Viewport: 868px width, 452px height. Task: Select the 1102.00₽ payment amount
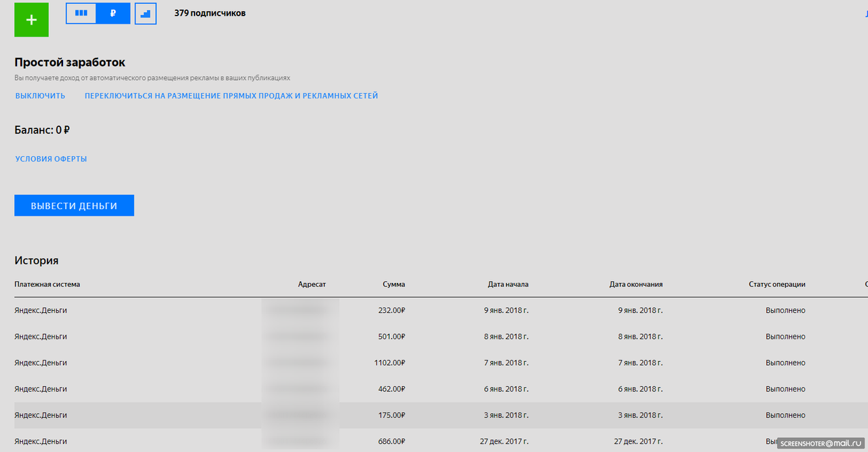click(x=389, y=362)
